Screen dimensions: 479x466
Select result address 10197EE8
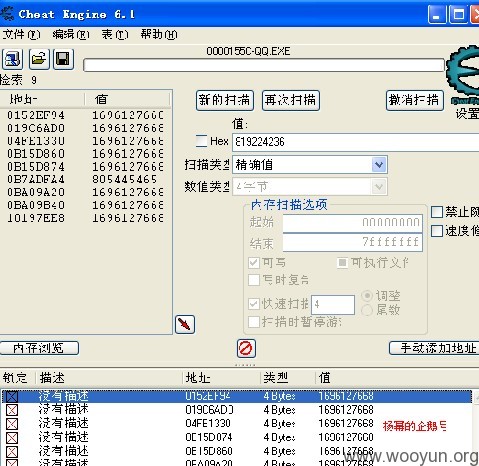tap(36, 218)
